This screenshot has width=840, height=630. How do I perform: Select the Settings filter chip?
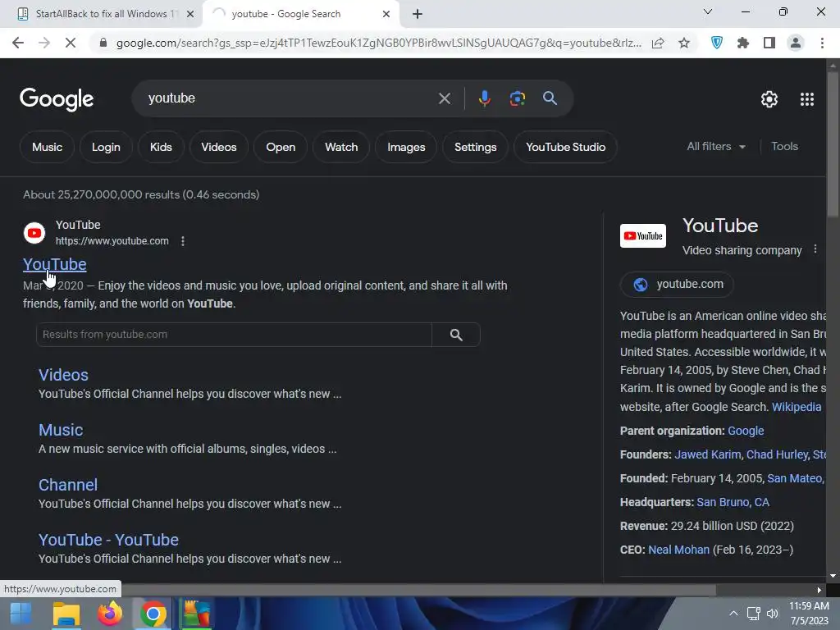[x=475, y=147]
